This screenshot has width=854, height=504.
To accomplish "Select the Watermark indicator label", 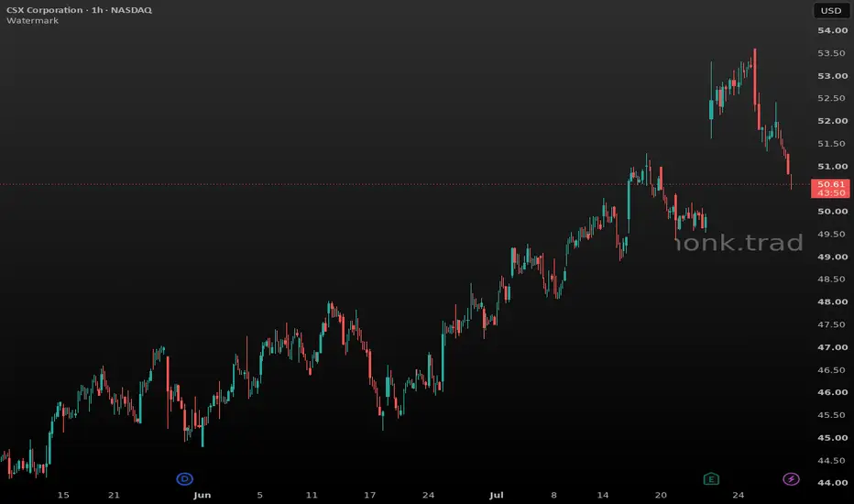I will 32,21.
